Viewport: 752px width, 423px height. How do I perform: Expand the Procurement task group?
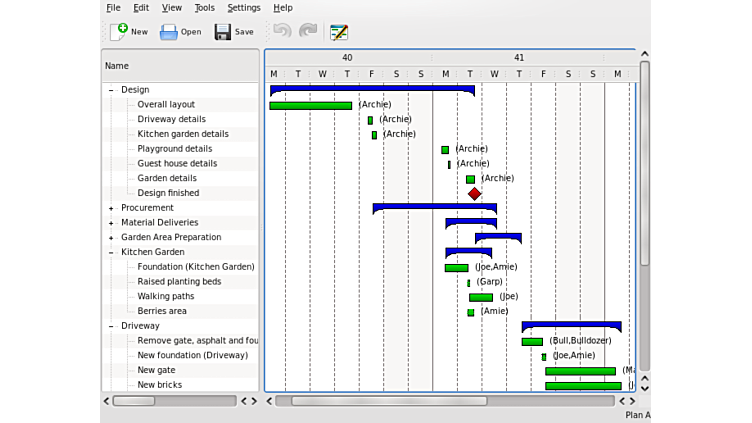tap(111, 208)
